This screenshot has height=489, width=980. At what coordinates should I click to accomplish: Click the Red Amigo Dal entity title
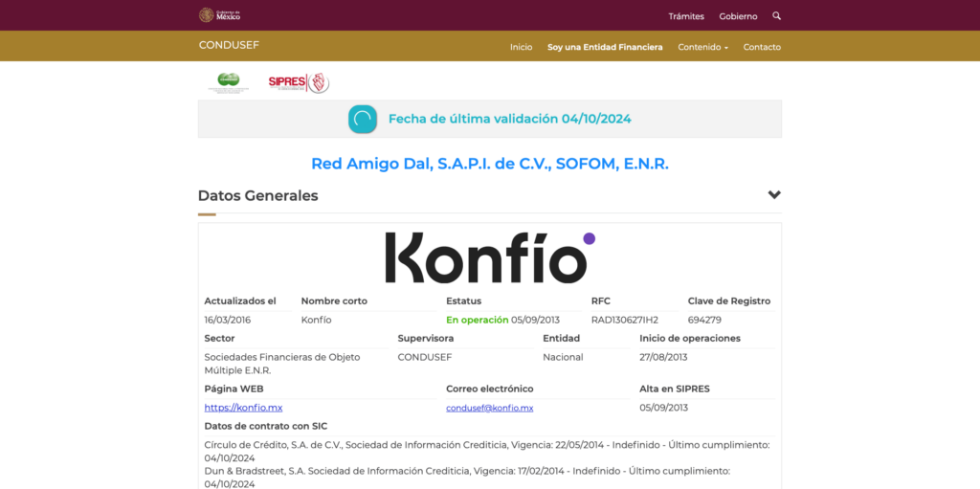tap(490, 164)
